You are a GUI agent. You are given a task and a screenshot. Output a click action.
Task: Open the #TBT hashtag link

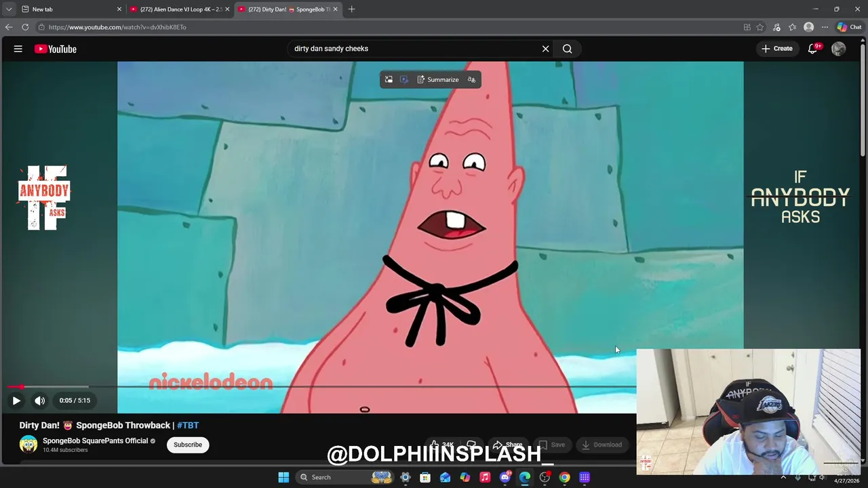click(x=188, y=426)
